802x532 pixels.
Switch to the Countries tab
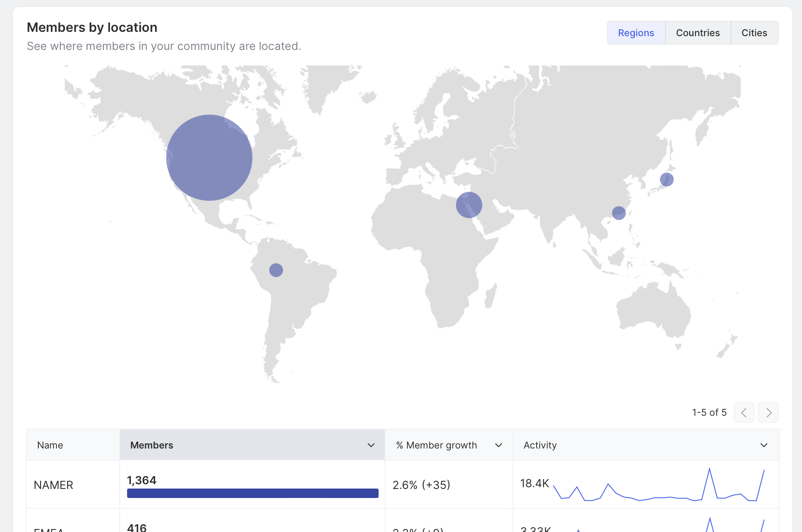click(698, 33)
